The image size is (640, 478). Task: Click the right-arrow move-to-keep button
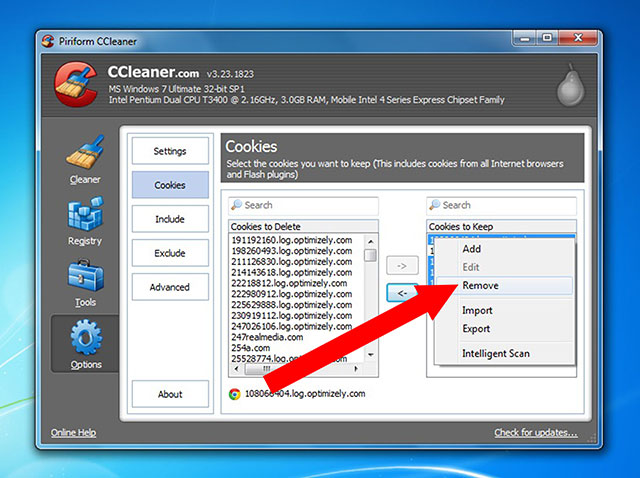click(x=402, y=266)
